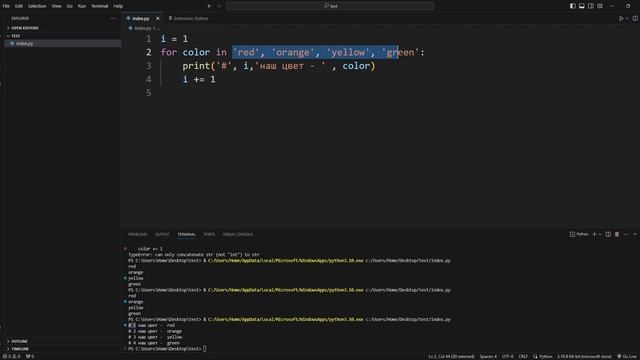This screenshot has width=640, height=360.
Task: Place cursor on 'i += 1' line
Action: tap(199, 79)
